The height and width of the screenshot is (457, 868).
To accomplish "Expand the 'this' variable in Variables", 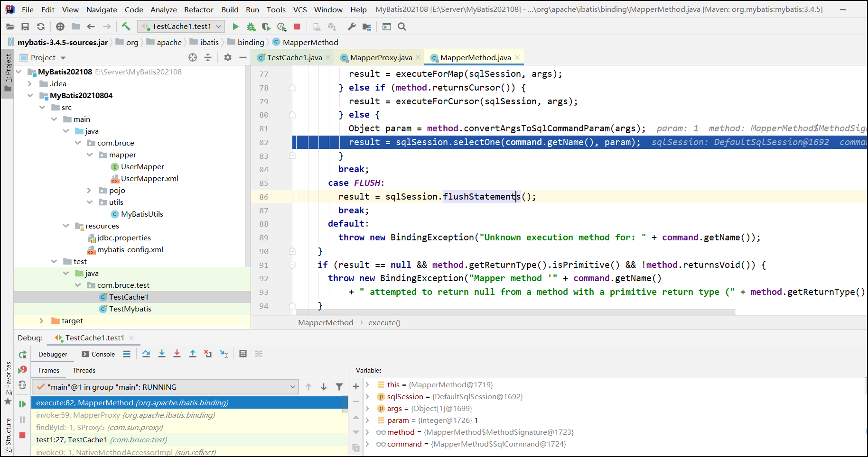I will [x=367, y=384].
